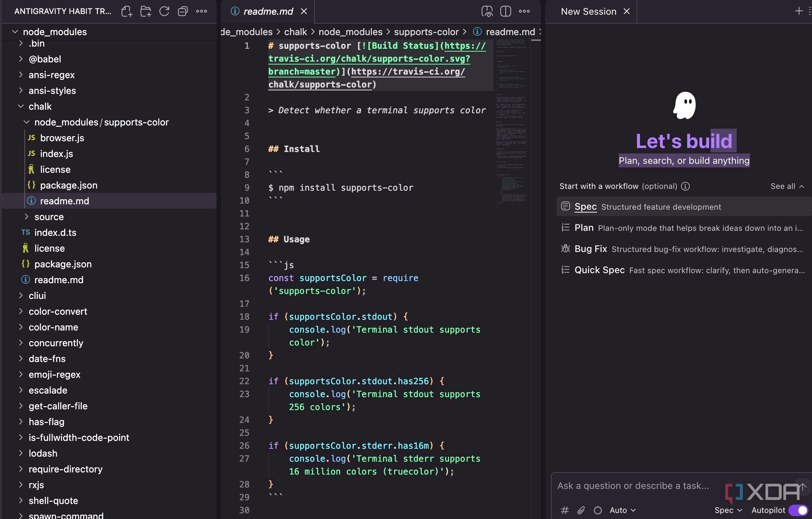Open the Spec mode dropdown
Image resolution: width=812 pixels, height=519 pixels.
click(728, 510)
